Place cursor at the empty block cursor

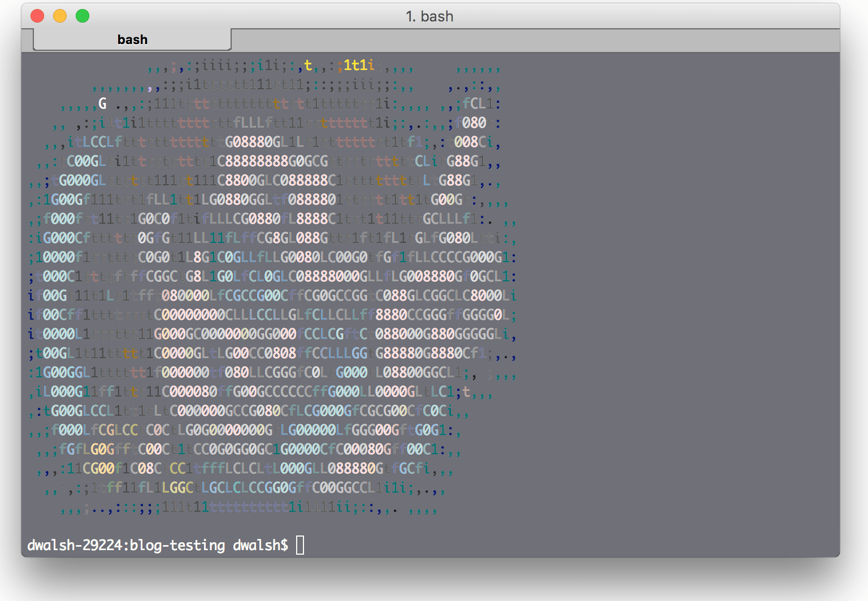point(300,546)
